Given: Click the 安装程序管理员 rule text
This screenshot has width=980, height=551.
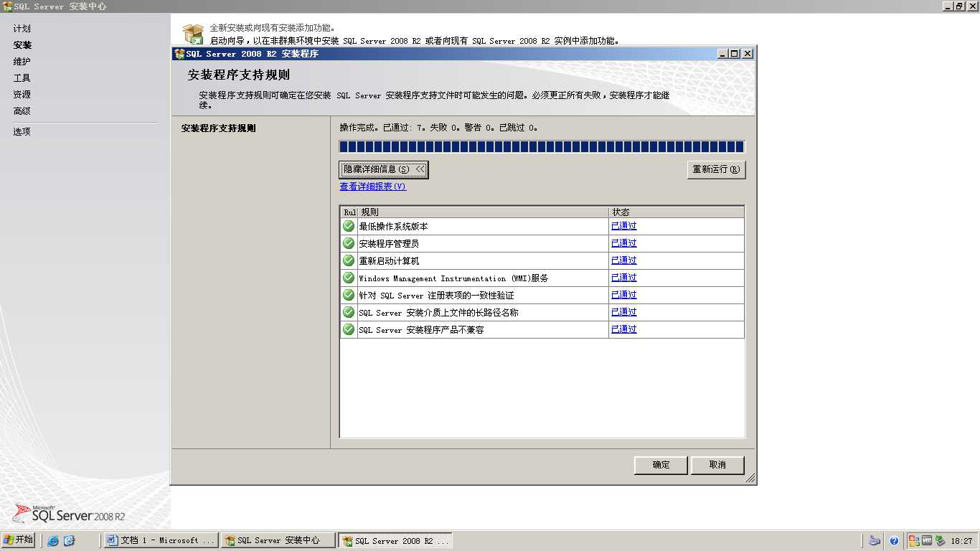Looking at the screenshot, I should coord(389,243).
